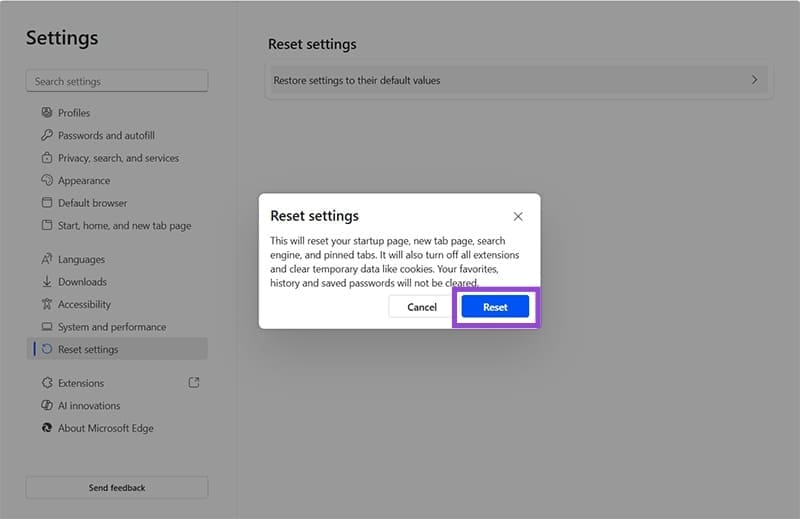Click into the Search settings field
This screenshot has width=800, height=519.
117,82
